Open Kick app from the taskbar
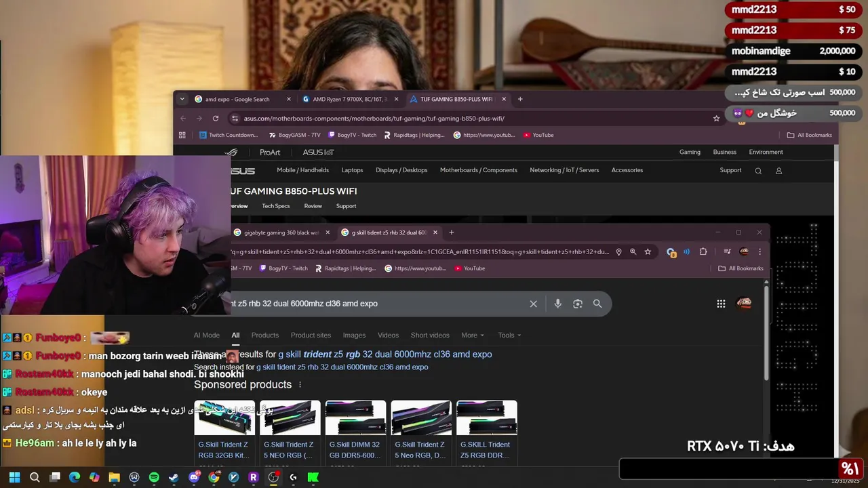 click(313, 477)
